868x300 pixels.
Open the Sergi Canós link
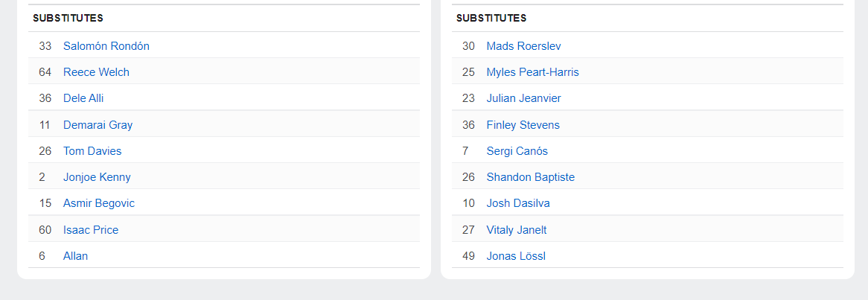(x=517, y=151)
